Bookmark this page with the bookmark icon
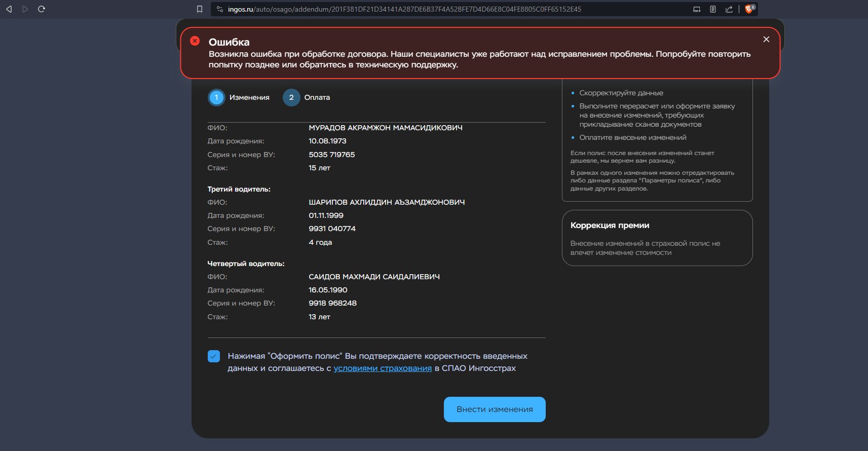 click(x=200, y=9)
